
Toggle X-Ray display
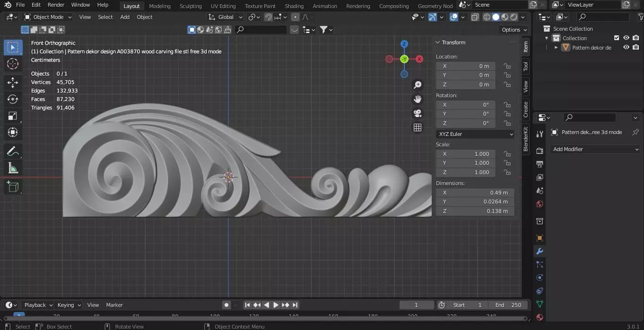(x=475, y=17)
